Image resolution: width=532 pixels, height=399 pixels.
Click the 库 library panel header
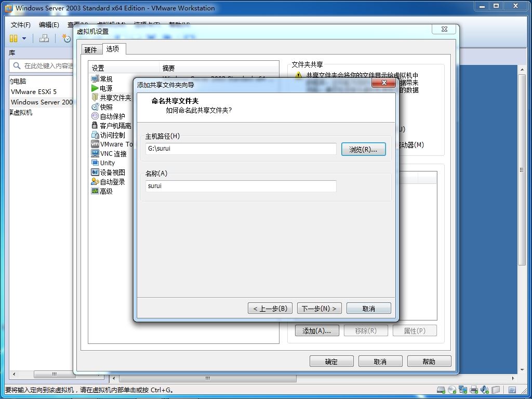12,53
